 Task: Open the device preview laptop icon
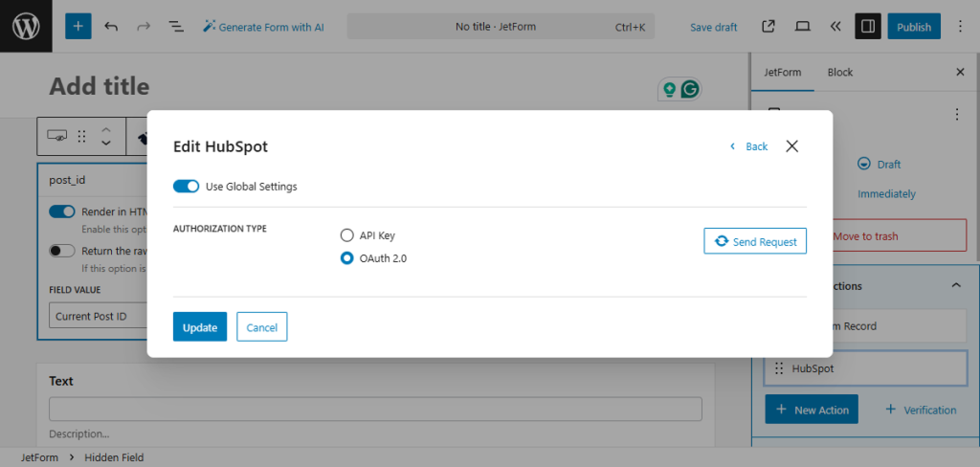point(802,26)
